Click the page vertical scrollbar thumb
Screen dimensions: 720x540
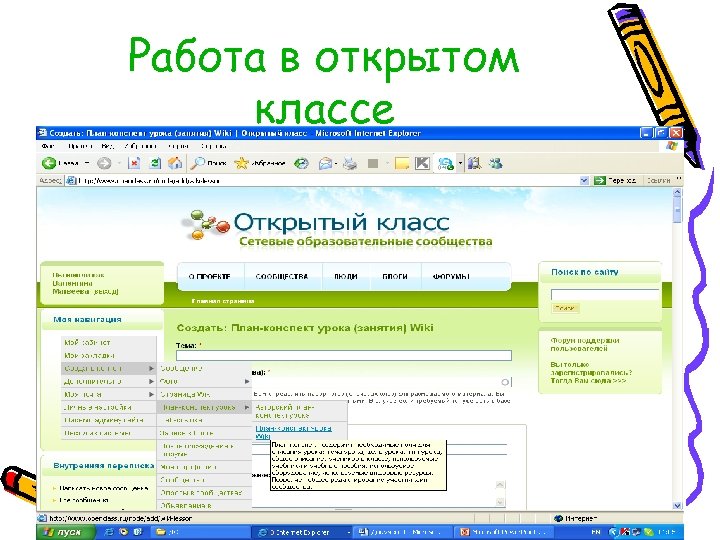677,211
